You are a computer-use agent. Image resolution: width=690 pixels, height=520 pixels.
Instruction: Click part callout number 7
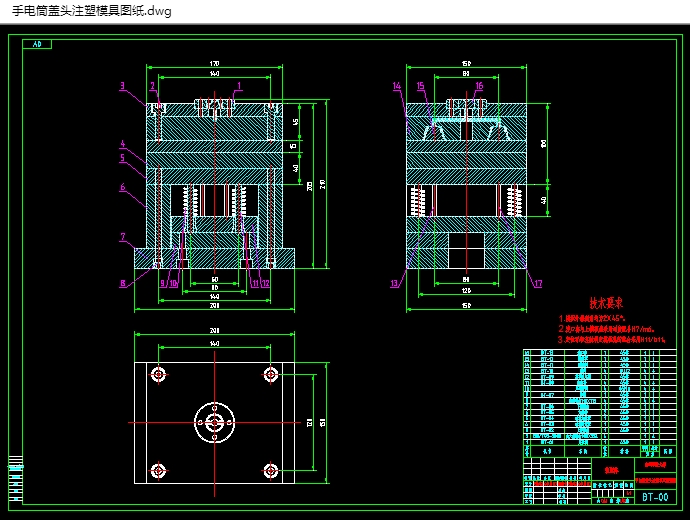(x=123, y=237)
